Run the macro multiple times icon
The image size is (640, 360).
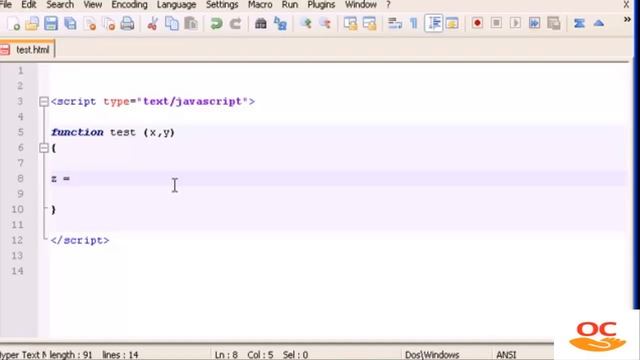[534, 23]
